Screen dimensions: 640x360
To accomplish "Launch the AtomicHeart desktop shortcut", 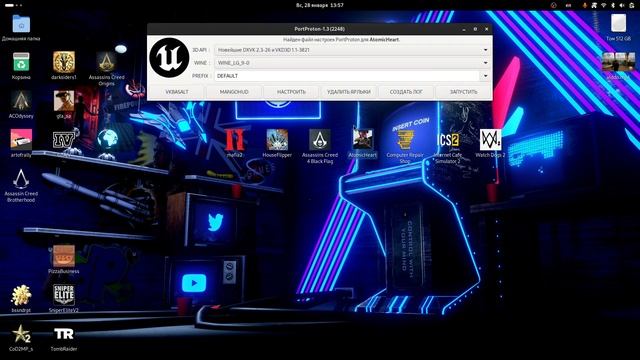I will coord(362,140).
